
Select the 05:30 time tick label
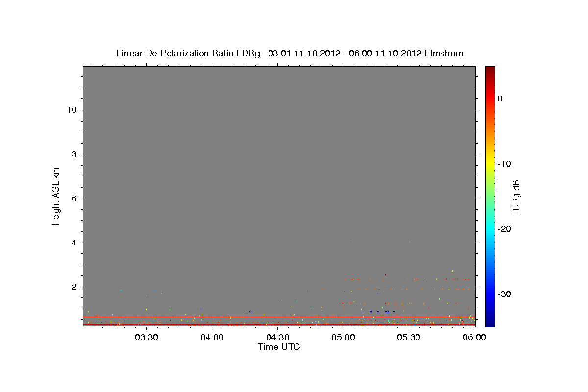pos(409,337)
